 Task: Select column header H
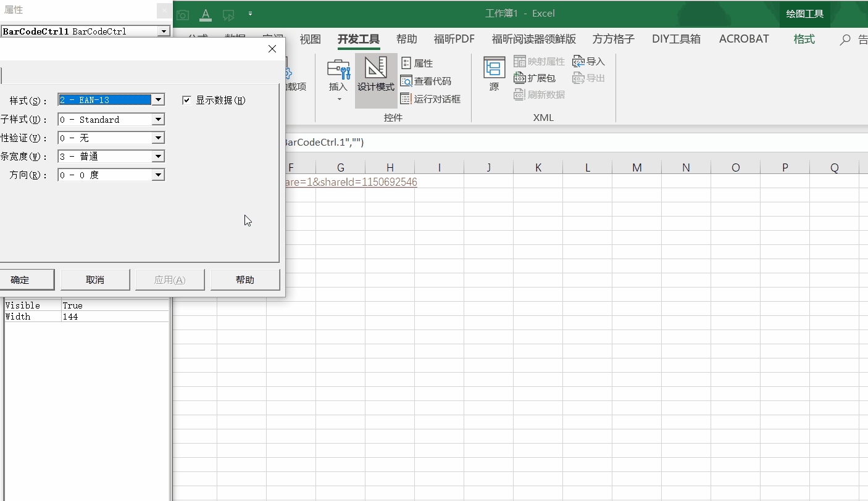[390, 167]
